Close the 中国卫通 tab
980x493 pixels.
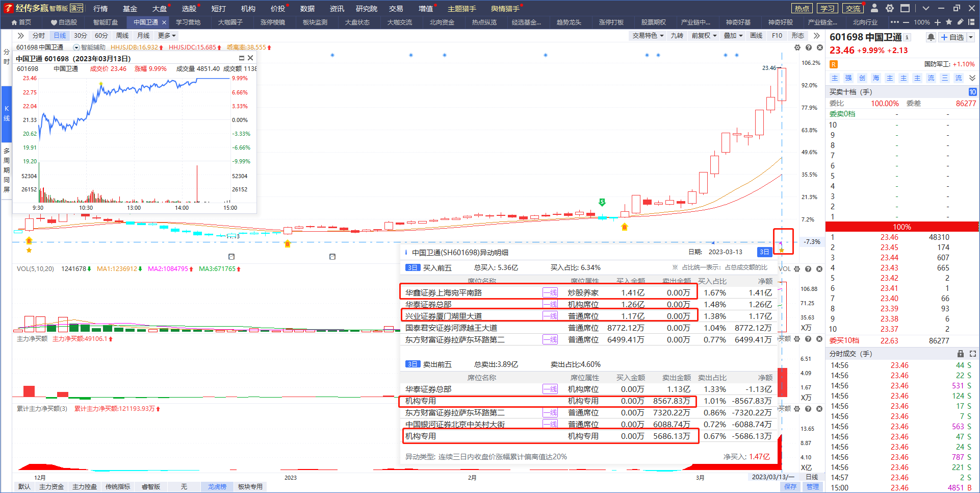(164, 22)
